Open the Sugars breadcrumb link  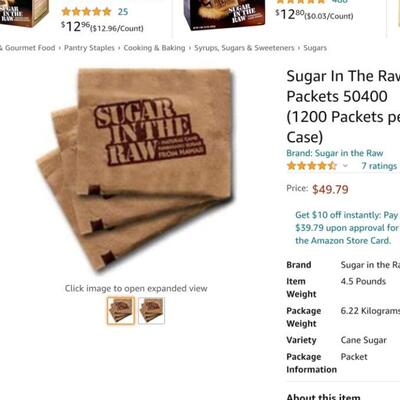315,48
